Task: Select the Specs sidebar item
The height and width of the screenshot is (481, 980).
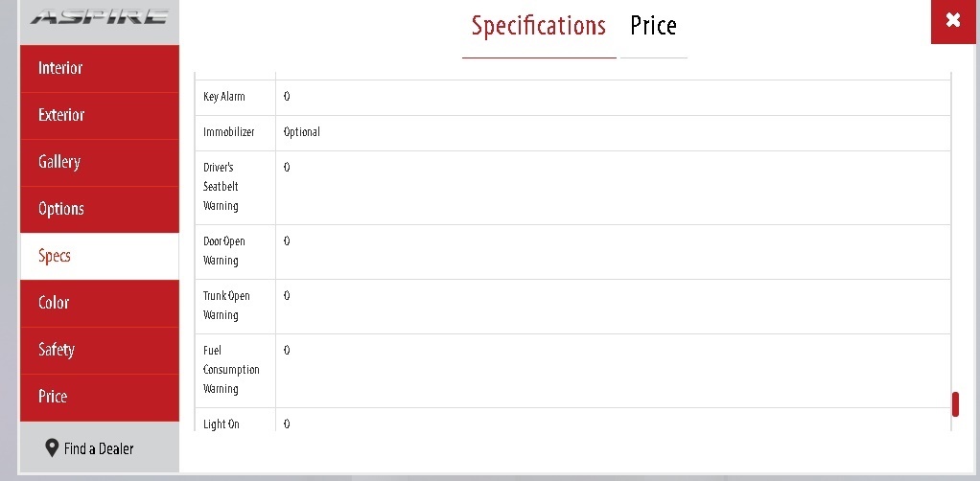Action: pos(100,256)
